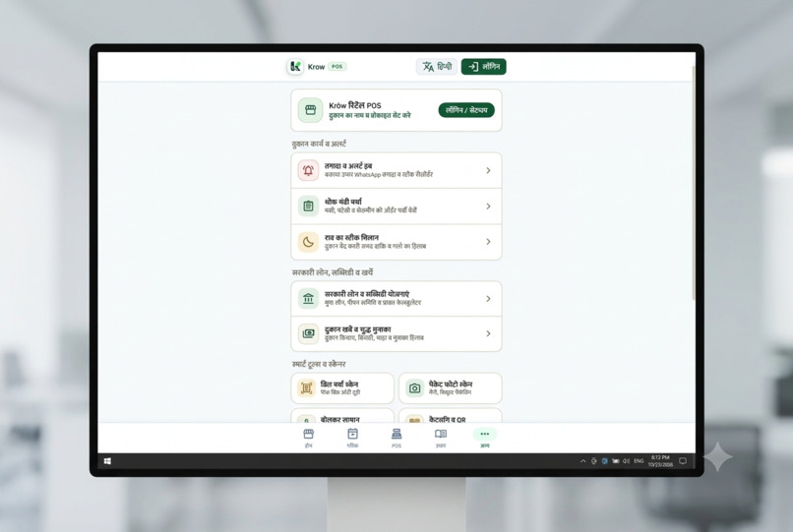Click the dark green login button in the header

483,67
